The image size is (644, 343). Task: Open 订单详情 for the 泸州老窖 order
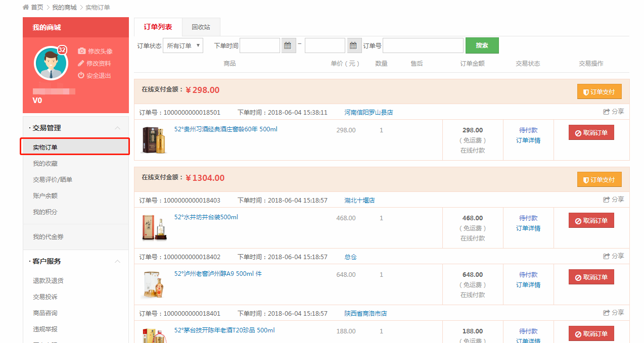tap(528, 285)
